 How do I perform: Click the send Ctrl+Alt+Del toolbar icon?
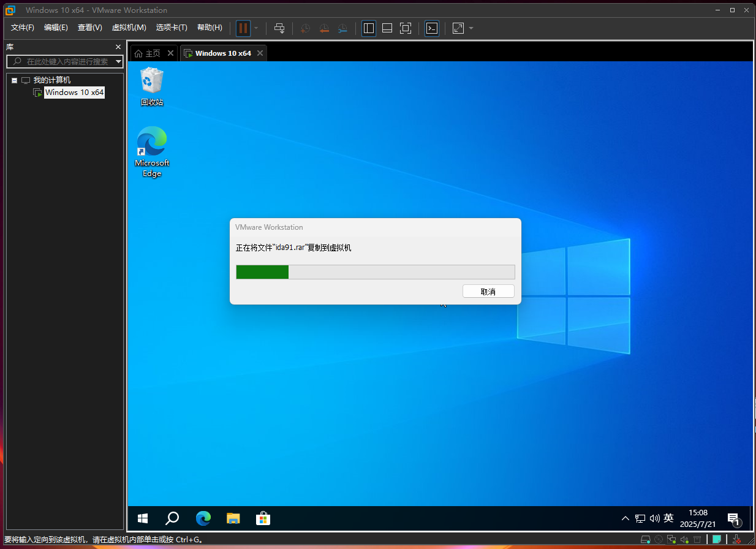coord(279,28)
